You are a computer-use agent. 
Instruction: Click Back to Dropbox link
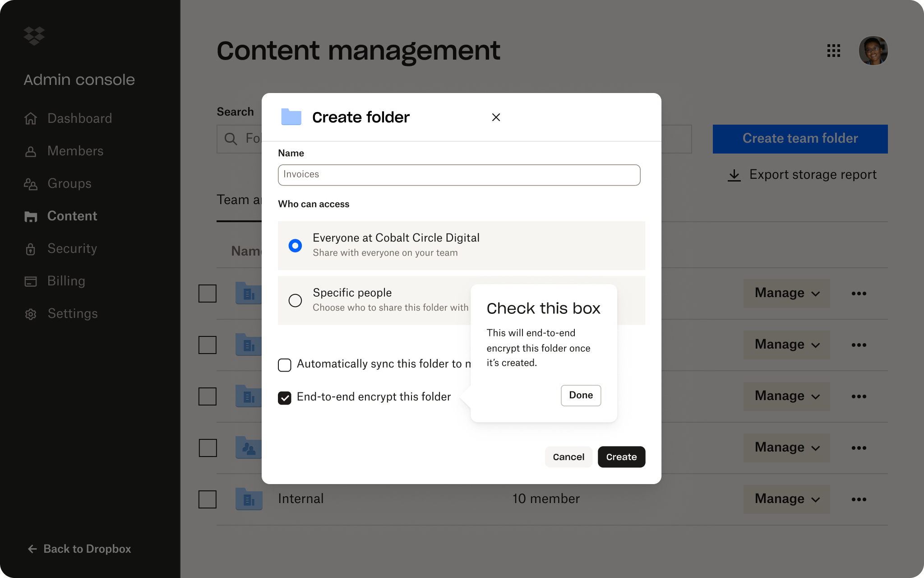tap(79, 549)
